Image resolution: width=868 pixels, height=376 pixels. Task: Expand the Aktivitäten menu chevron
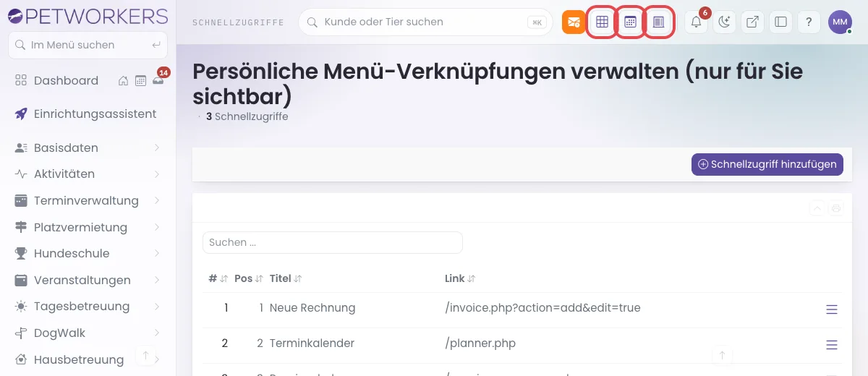click(x=157, y=174)
